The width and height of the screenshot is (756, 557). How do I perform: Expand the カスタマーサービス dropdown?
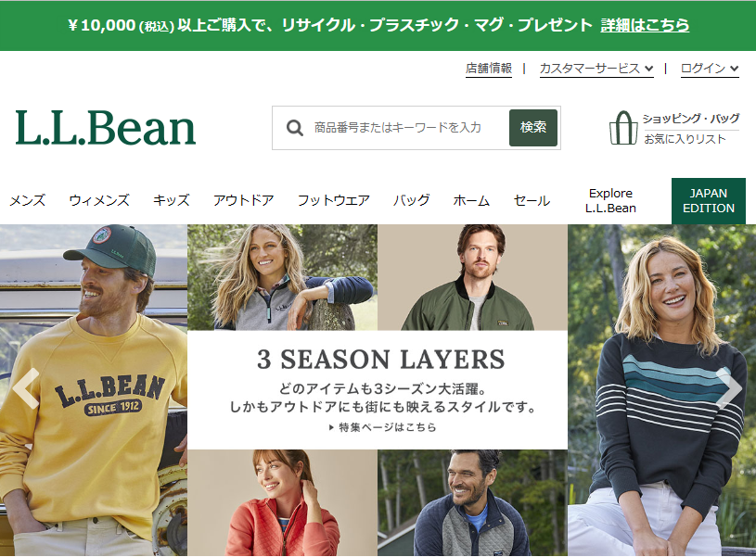tap(596, 69)
